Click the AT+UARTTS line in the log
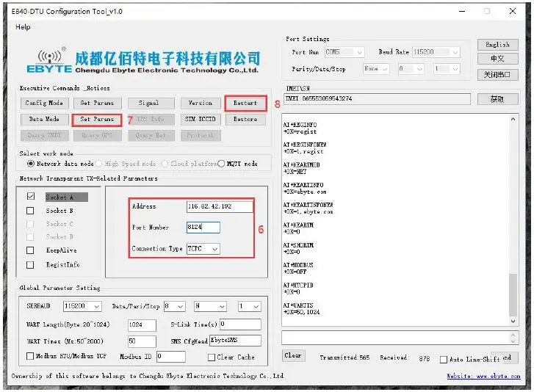The height and width of the screenshot is (392, 534). 298,305
